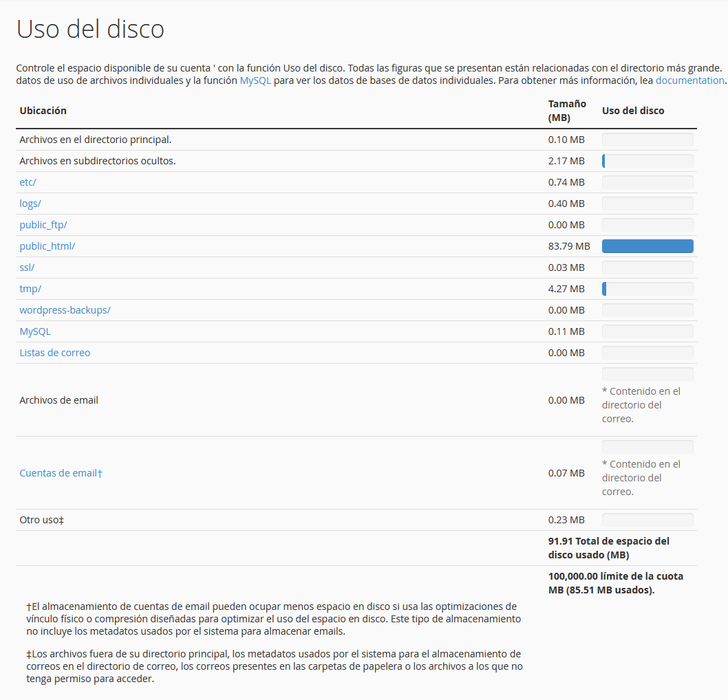The height and width of the screenshot is (700, 728).
Task: Open the documentation link
Action: tap(689, 80)
